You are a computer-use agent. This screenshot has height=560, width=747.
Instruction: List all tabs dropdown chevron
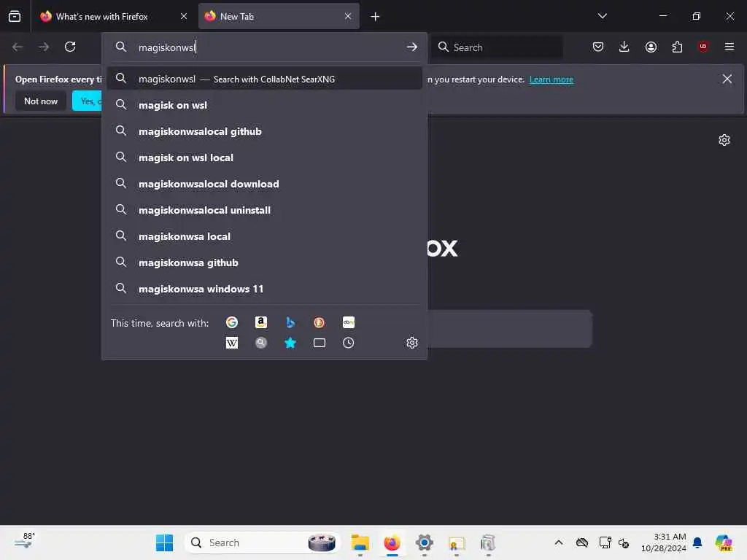[602, 16]
